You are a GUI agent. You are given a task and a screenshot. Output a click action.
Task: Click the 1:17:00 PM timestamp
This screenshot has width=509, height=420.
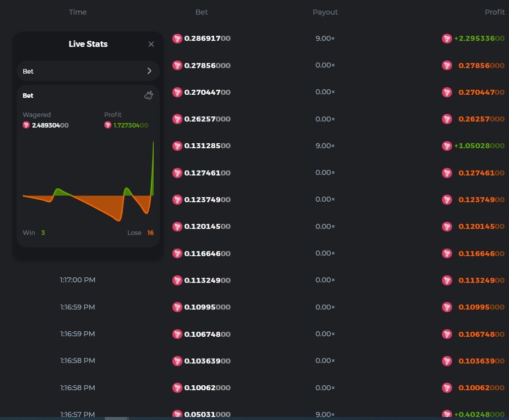(x=78, y=280)
